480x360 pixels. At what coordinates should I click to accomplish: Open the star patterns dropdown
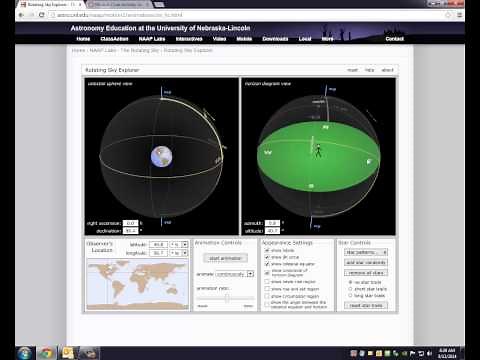pyautogui.click(x=366, y=252)
